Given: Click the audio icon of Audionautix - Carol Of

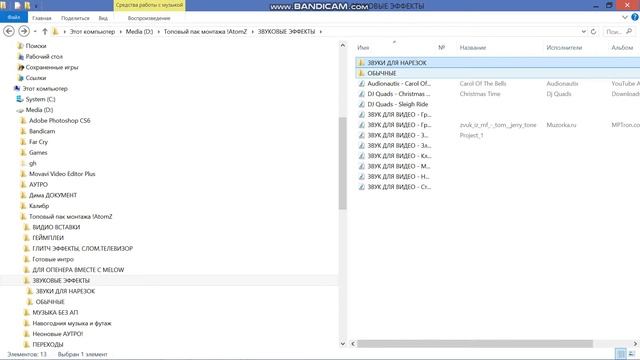Looking at the screenshot, I should click(361, 83).
